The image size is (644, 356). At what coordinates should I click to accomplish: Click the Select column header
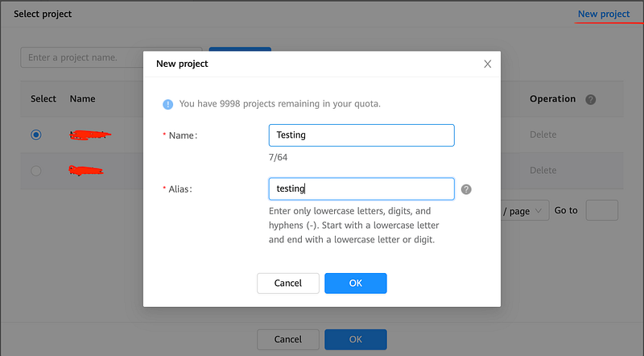point(43,98)
